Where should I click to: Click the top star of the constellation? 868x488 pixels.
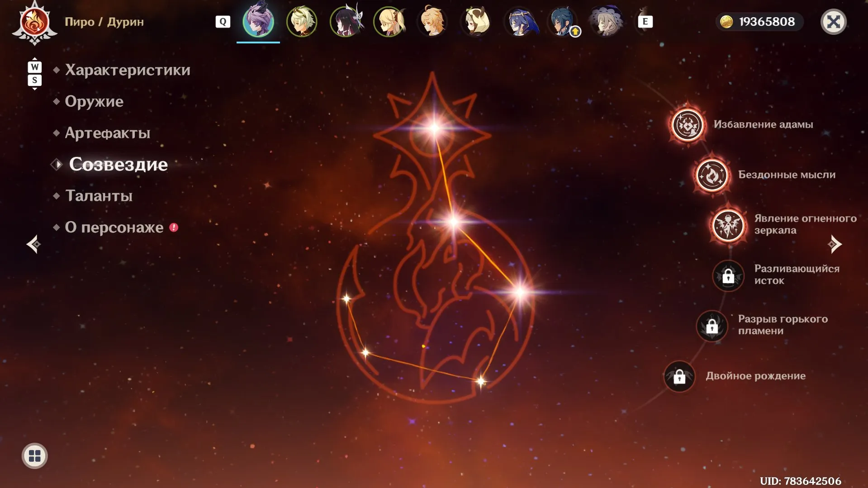434,128
